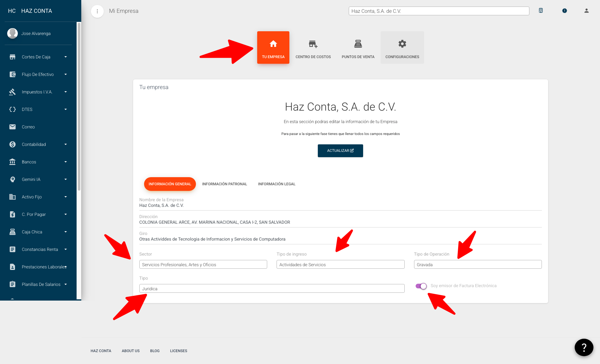This screenshot has width=600, height=364.
Task: Select the Información General tab
Action: pyautogui.click(x=170, y=184)
